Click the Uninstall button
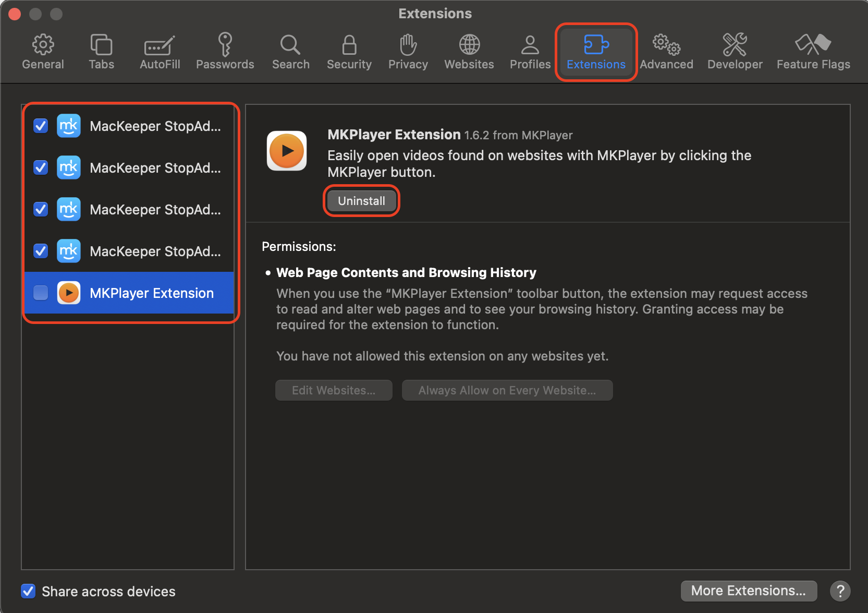Image resolution: width=868 pixels, height=613 pixels. [x=361, y=200]
